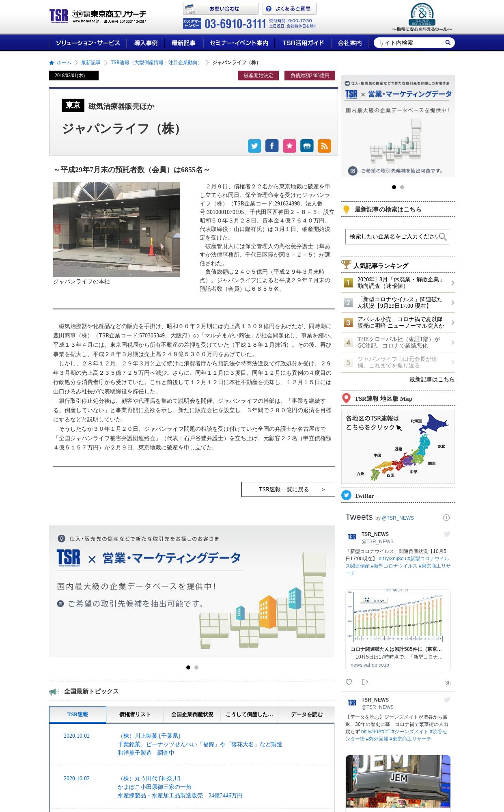Select first dot of main banner carousel

pyautogui.click(x=188, y=667)
